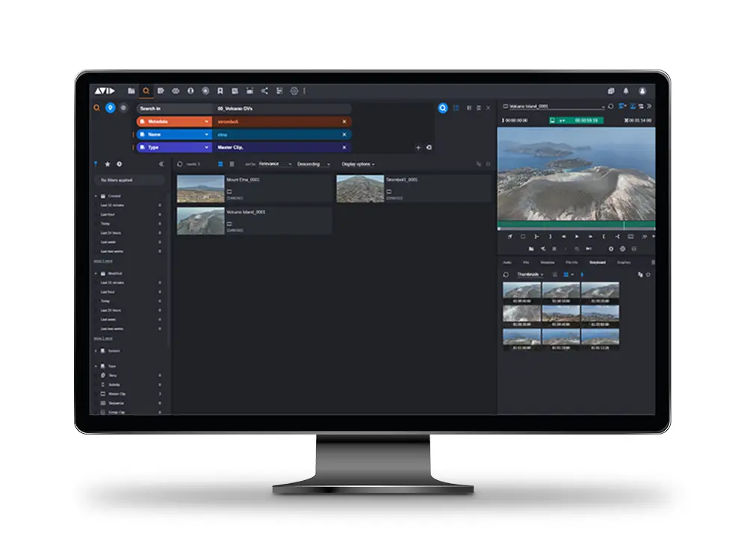The height and width of the screenshot is (560, 747).
Task: Expand the Display options dropdown
Action: pyautogui.click(x=358, y=164)
